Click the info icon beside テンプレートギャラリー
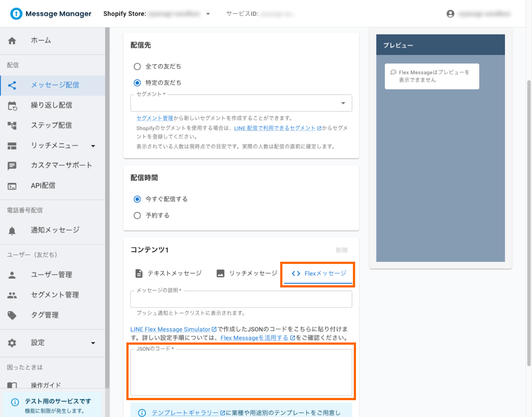The image size is (532, 417). tap(142, 413)
